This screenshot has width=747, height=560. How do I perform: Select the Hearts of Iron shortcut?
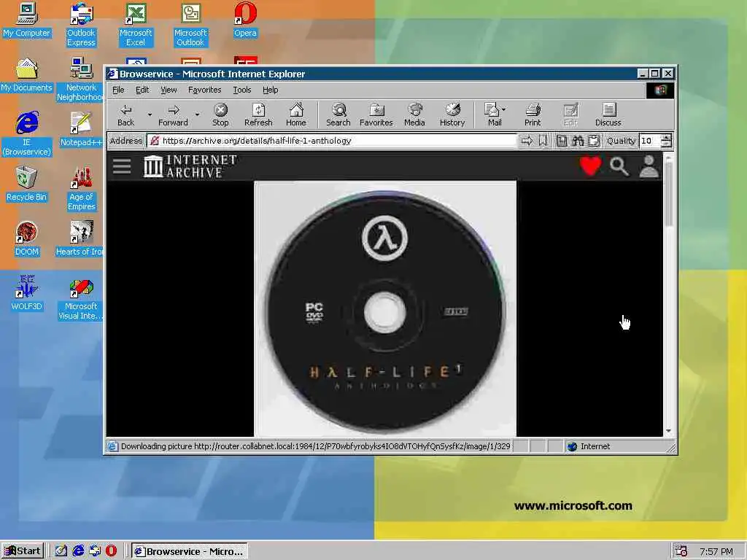(80, 239)
